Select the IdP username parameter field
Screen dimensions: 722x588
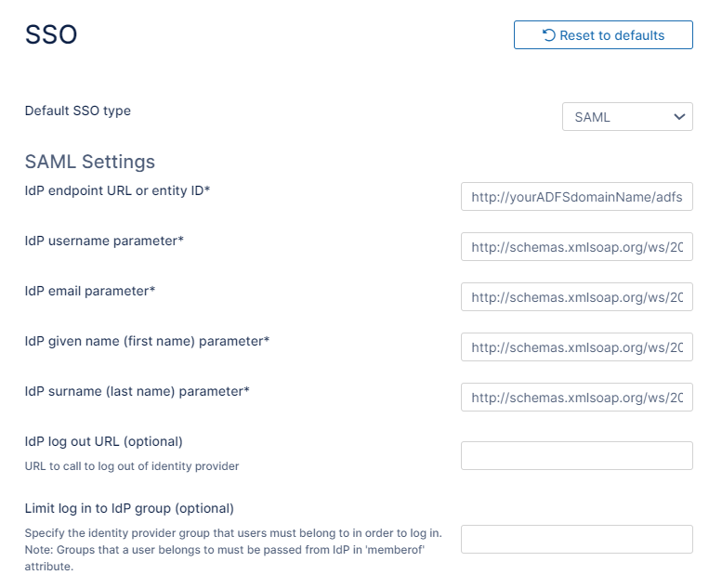pyautogui.click(x=576, y=247)
